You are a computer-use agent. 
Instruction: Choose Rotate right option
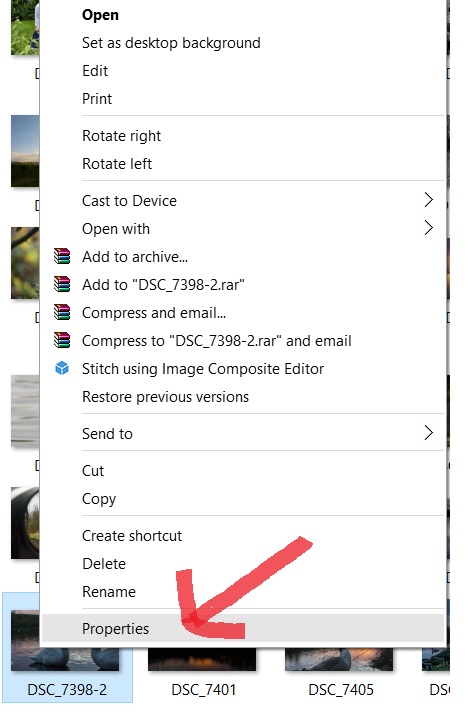121,136
